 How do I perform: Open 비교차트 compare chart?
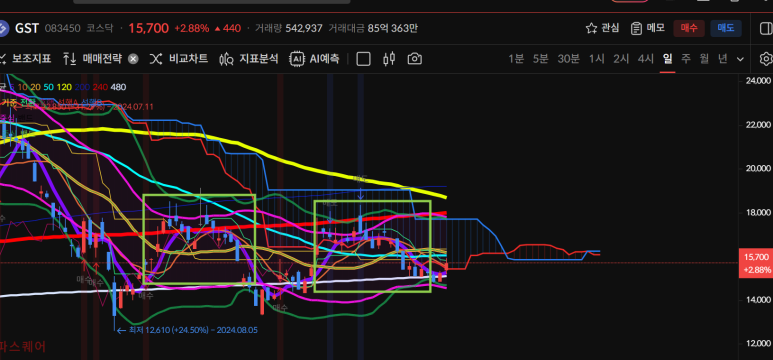click(x=178, y=59)
